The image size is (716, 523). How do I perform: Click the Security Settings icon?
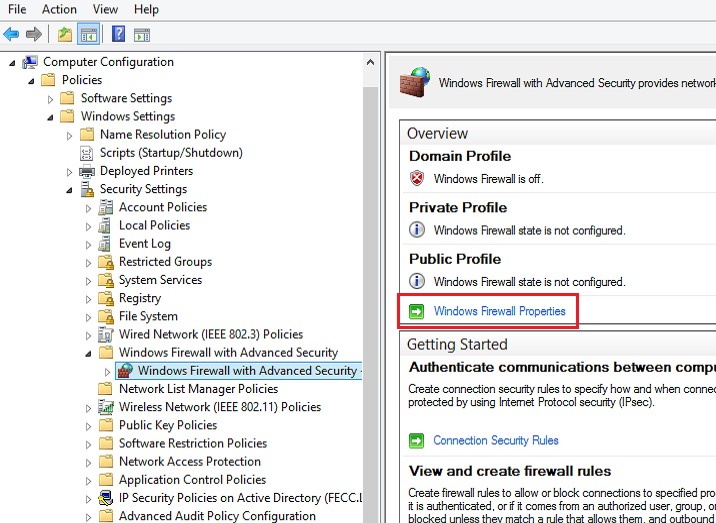click(x=87, y=189)
